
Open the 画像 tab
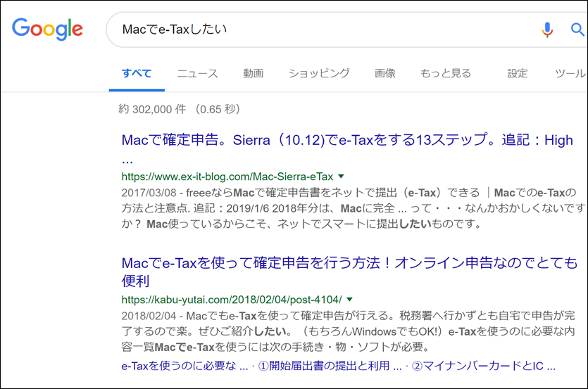point(385,73)
